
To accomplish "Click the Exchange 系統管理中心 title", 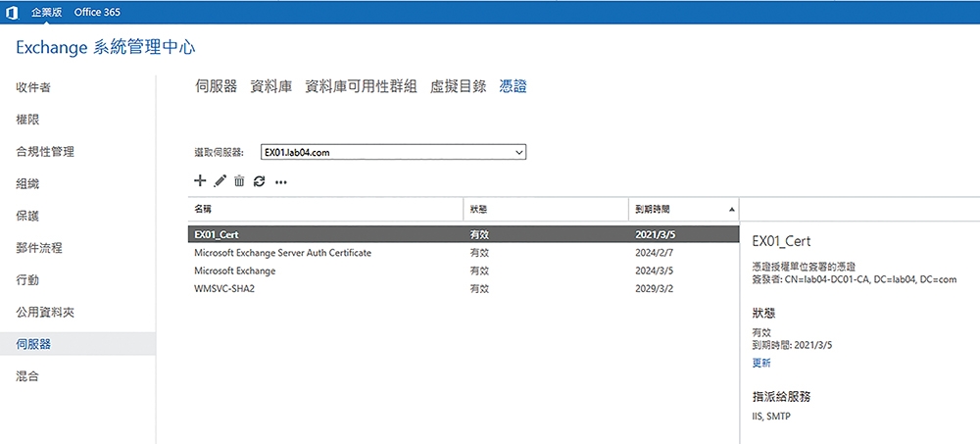I will coord(105,47).
